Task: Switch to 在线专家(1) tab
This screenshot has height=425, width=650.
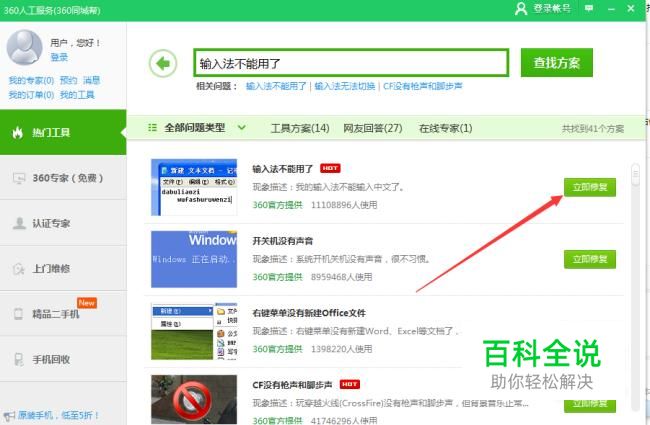Action: pyautogui.click(x=446, y=128)
